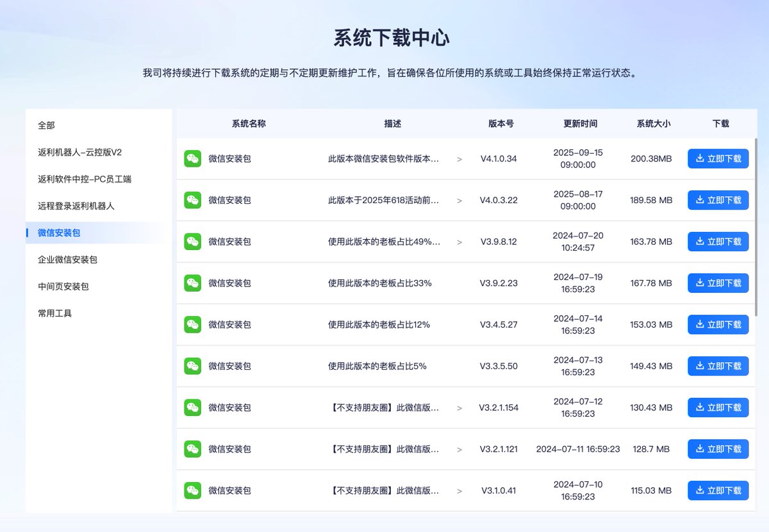
Task: Click file size 115.03 MB
Action: point(651,491)
